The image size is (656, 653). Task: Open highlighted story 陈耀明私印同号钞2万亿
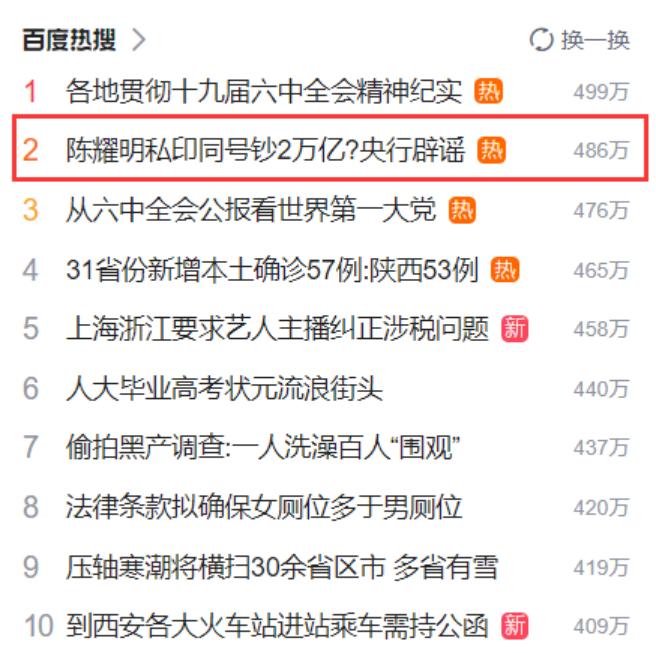[x=265, y=150]
